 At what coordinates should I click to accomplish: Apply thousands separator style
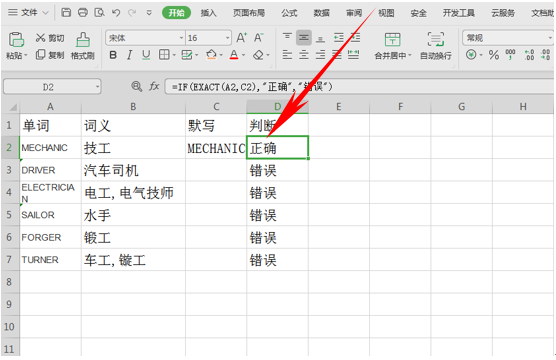pyautogui.click(x=510, y=55)
